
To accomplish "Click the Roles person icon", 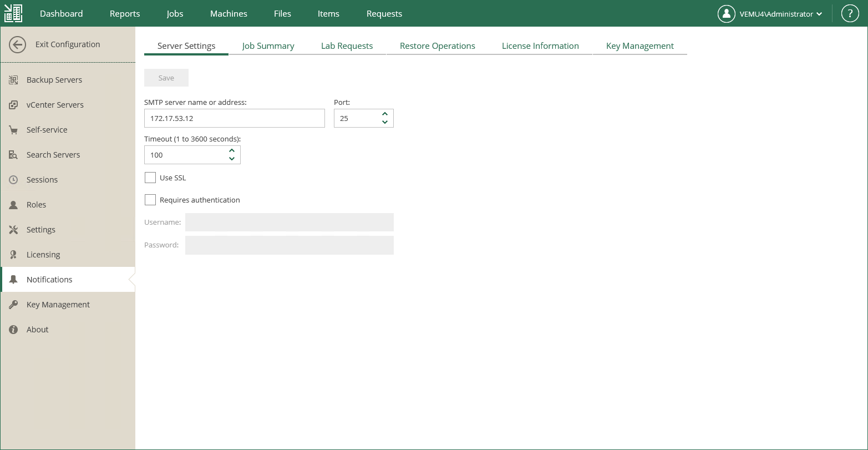I will point(13,205).
